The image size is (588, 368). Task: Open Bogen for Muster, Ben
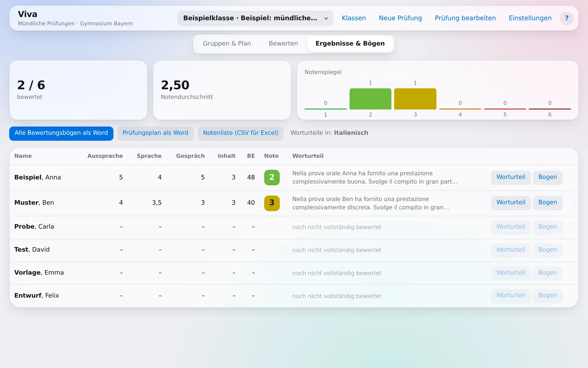[548, 202]
